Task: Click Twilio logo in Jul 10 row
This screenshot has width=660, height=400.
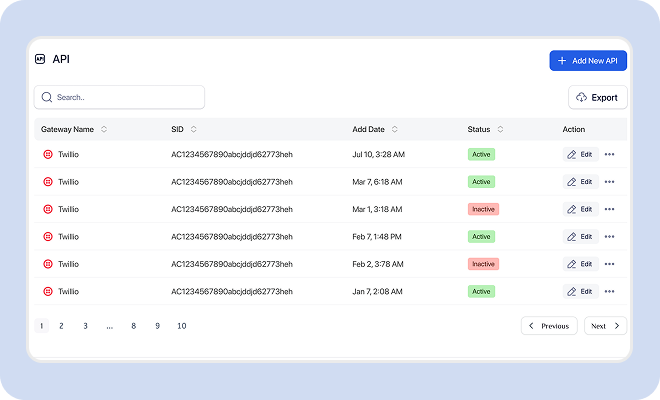Action: 48,155
